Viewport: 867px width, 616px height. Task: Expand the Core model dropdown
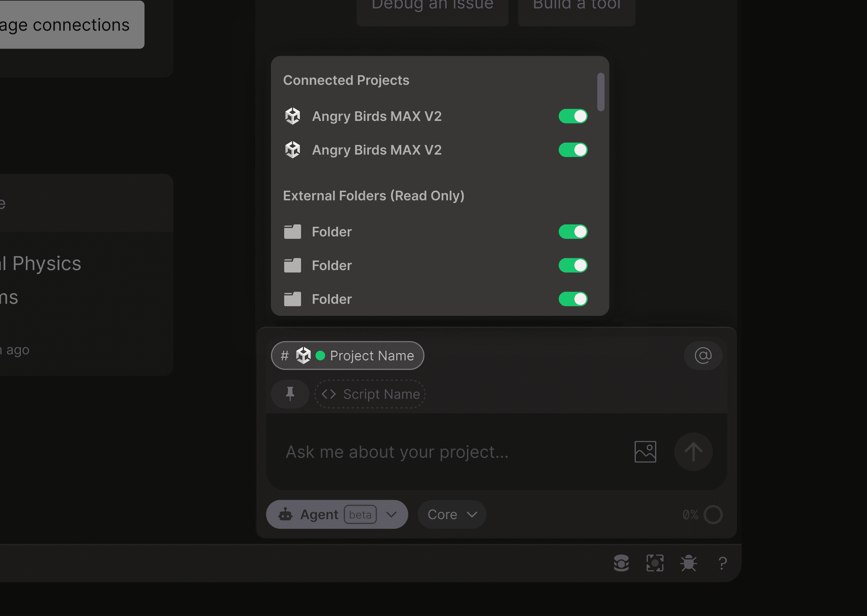451,514
